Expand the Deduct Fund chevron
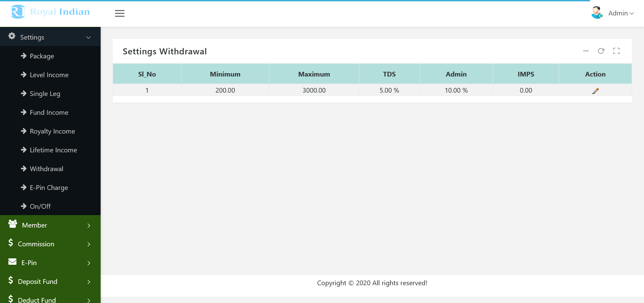Screen dimensions: 644x303 coord(89,300)
